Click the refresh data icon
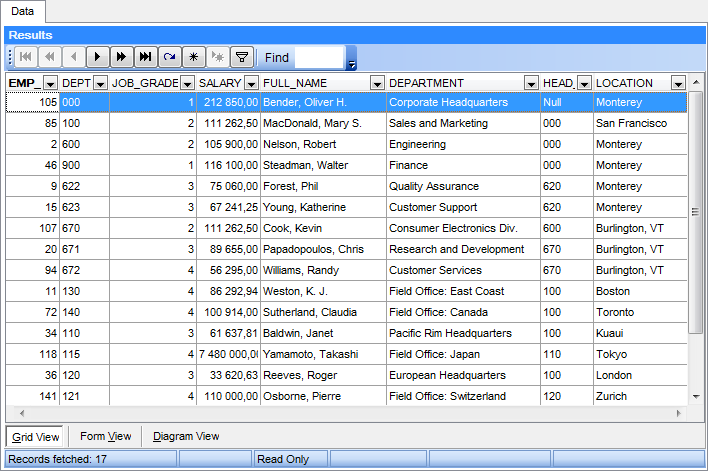The height and width of the screenshot is (471, 708). 170,58
